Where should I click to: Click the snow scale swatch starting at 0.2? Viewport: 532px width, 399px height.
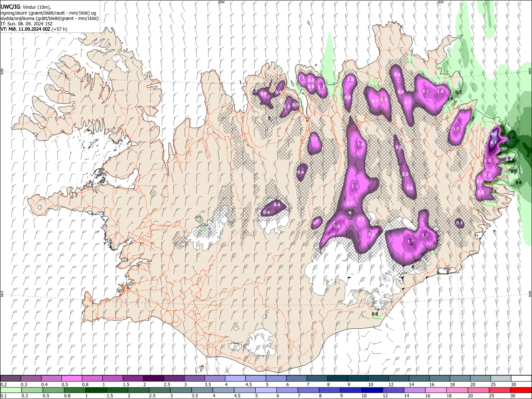(x=11, y=379)
